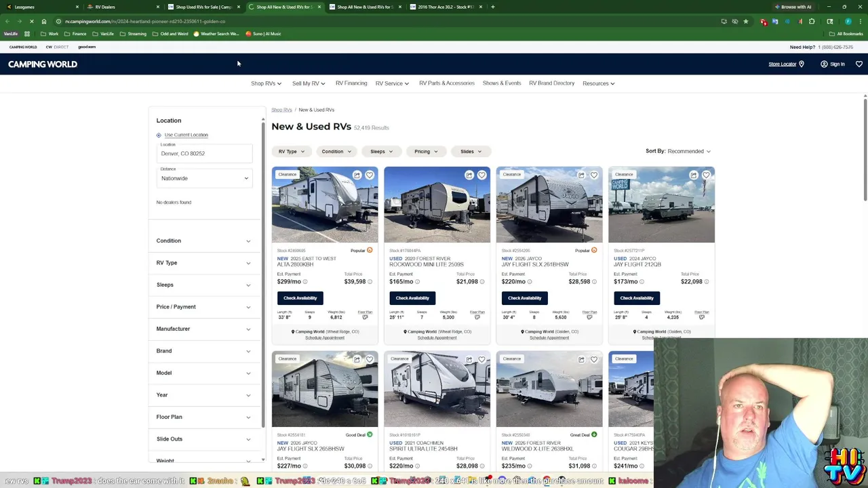The width and height of the screenshot is (868, 488).
Task: Open the browser extensions puzzle icon
Action: (x=812, y=22)
